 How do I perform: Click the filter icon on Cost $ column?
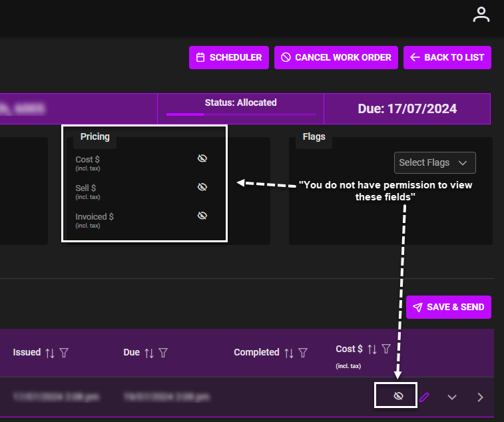pos(386,349)
